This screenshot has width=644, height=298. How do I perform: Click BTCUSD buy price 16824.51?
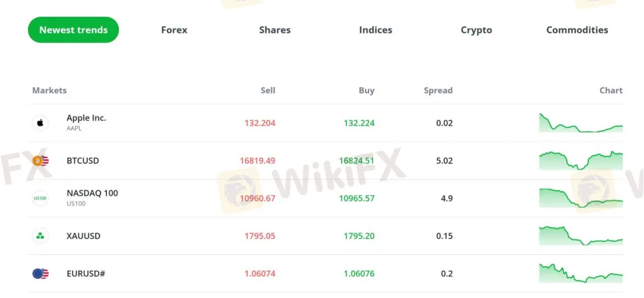pyautogui.click(x=357, y=161)
